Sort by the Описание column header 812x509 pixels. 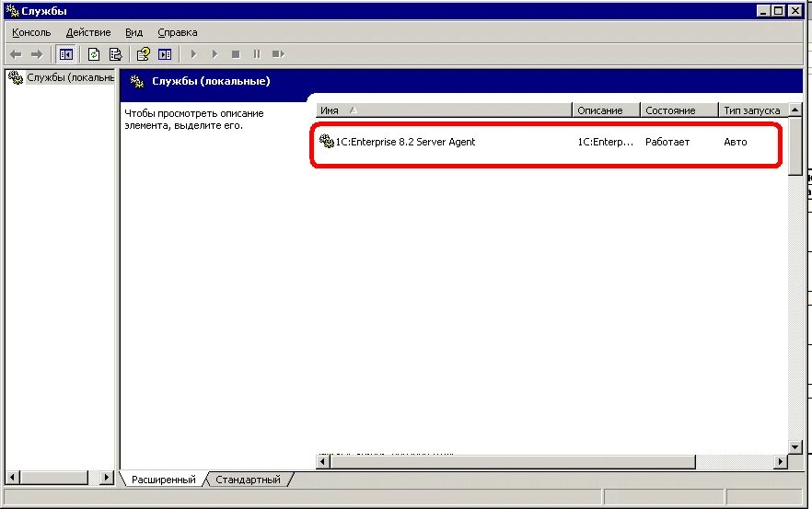[606, 110]
